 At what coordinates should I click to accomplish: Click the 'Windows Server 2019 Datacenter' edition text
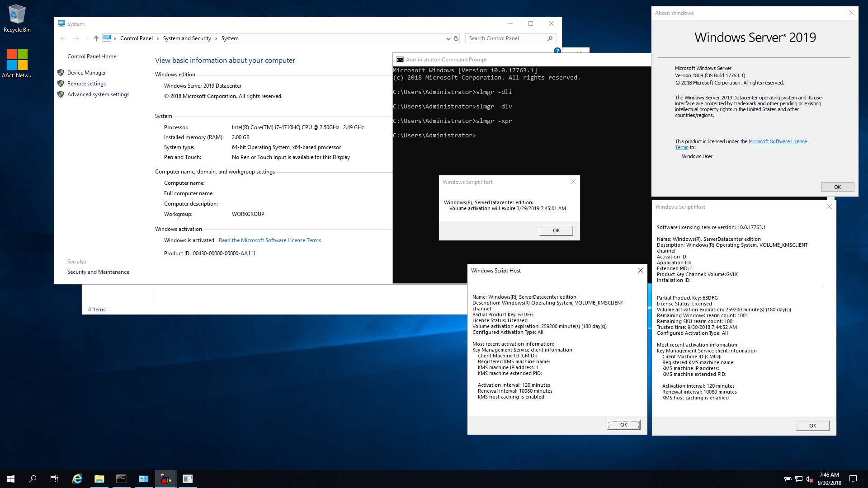203,86
